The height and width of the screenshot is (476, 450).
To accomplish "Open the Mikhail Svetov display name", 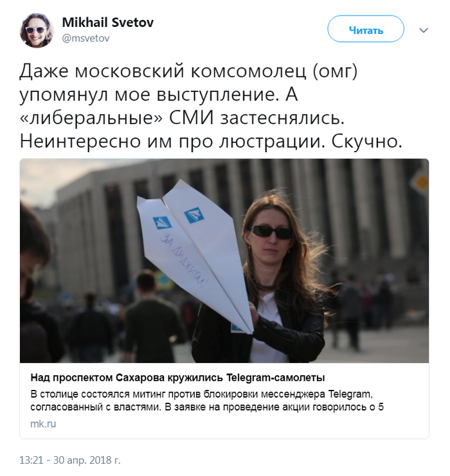I will point(108,22).
